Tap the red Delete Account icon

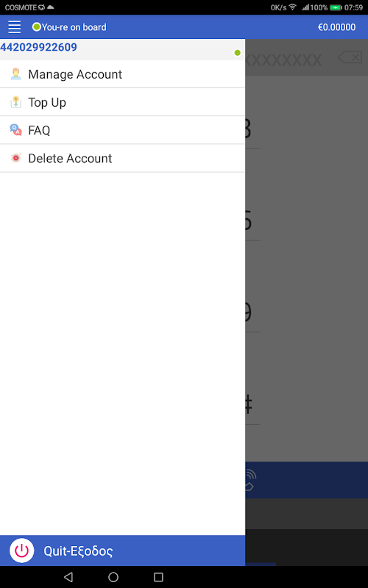pos(15,158)
